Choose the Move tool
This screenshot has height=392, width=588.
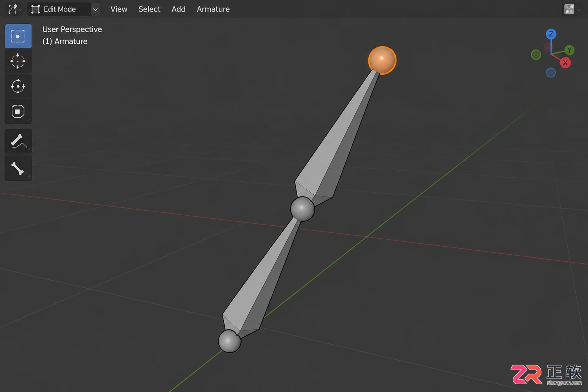[x=18, y=86]
